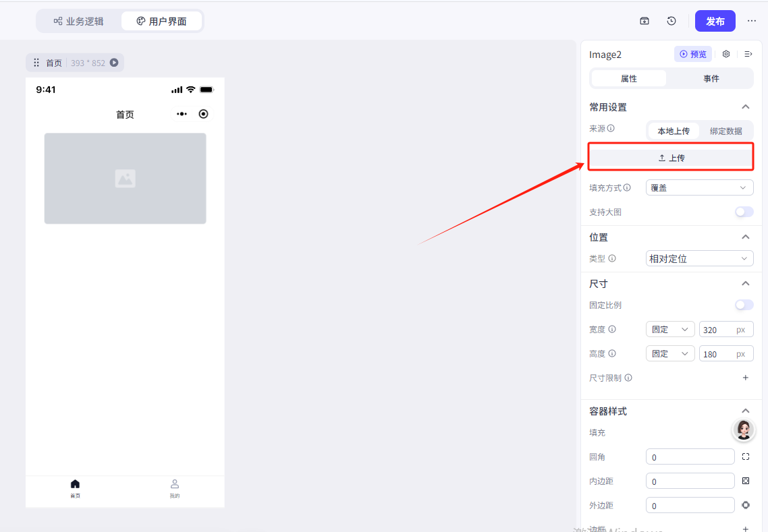Turn on the 固定比例 switch
This screenshot has width=768, height=532.
click(x=744, y=305)
